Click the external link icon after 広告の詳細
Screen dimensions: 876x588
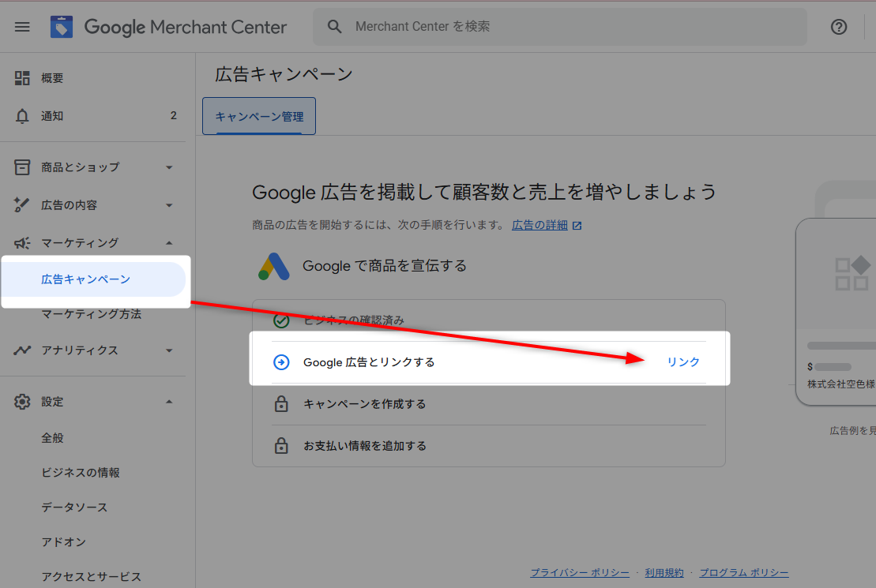coord(577,226)
